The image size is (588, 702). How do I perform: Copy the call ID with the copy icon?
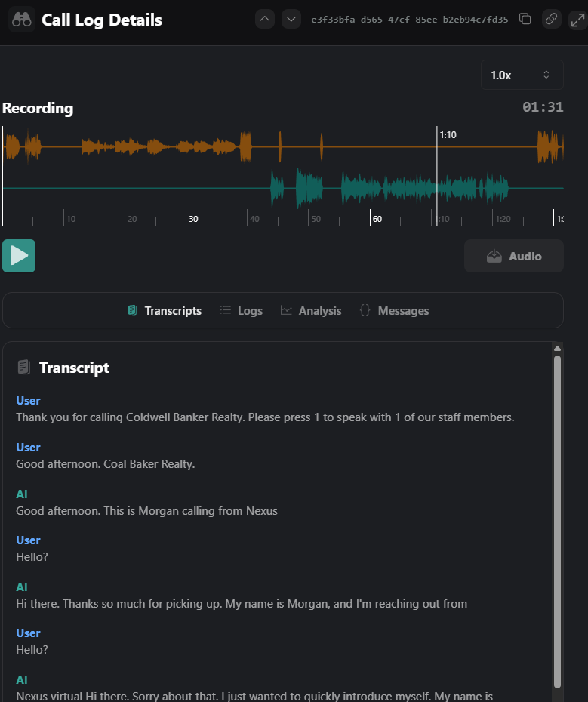(x=525, y=20)
